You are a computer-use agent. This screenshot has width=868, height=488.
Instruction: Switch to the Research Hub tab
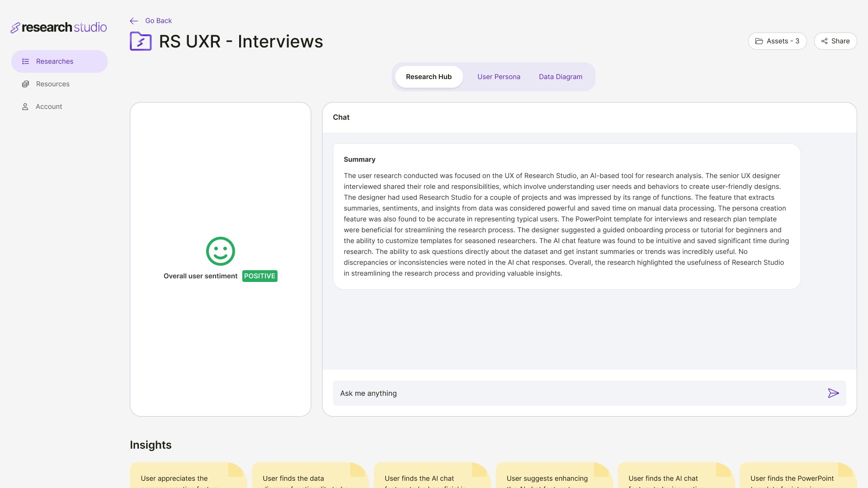point(429,77)
